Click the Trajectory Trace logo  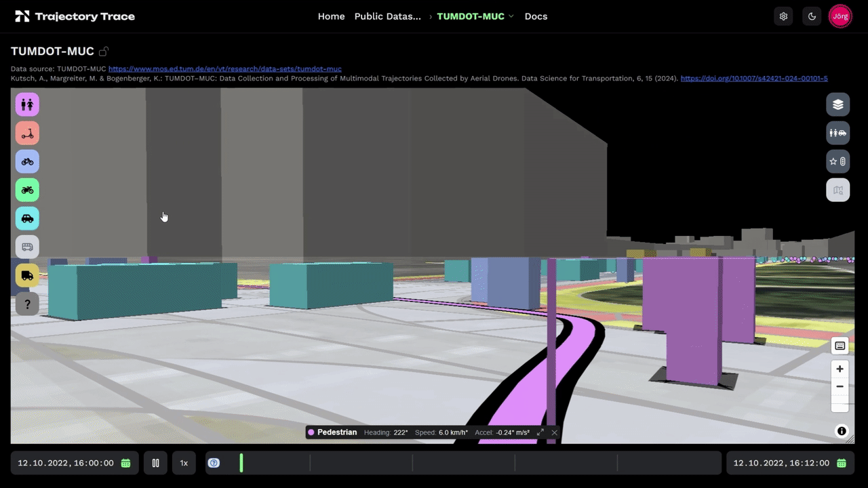coord(75,16)
